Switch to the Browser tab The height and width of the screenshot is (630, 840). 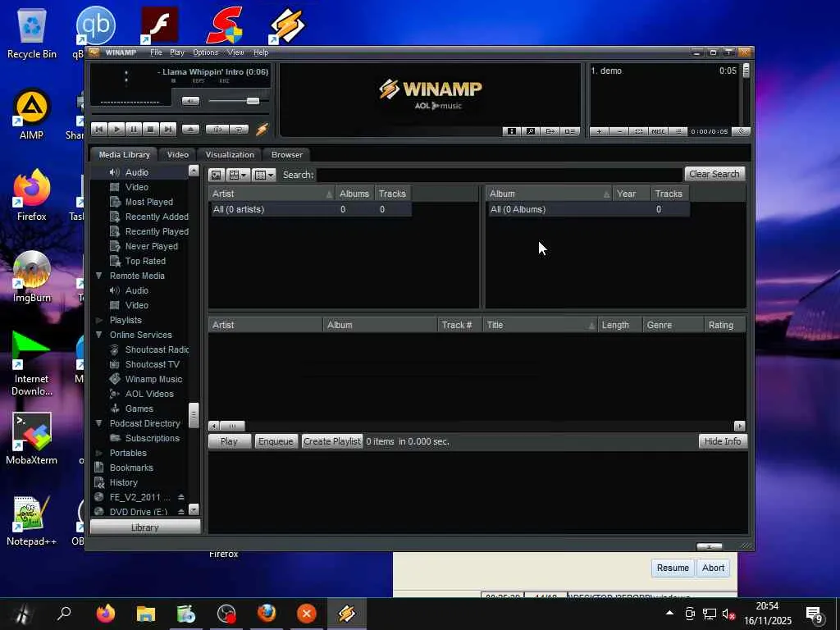click(x=286, y=154)
